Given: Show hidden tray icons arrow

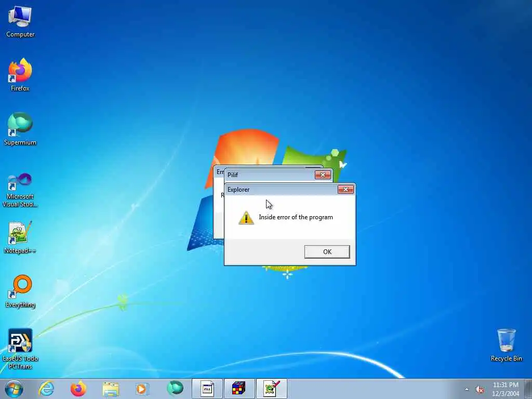Looking at the screenshot, I should [467, 390].
